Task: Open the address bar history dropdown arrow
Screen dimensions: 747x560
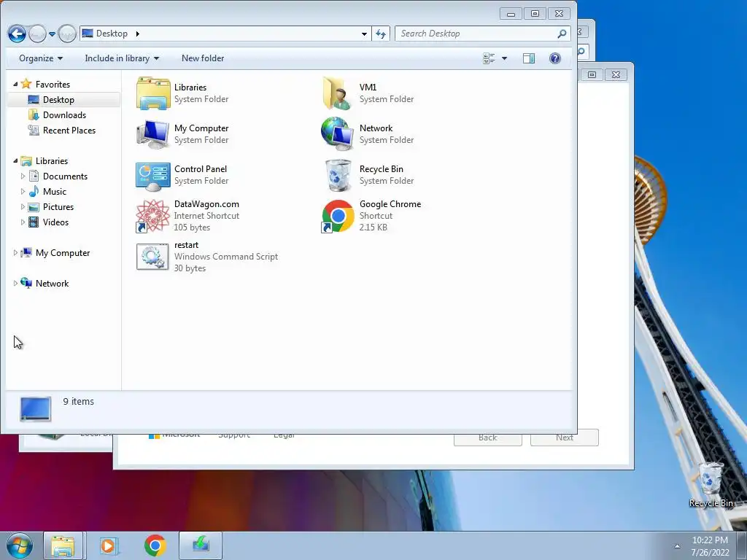Action: (x=364, y=34)
